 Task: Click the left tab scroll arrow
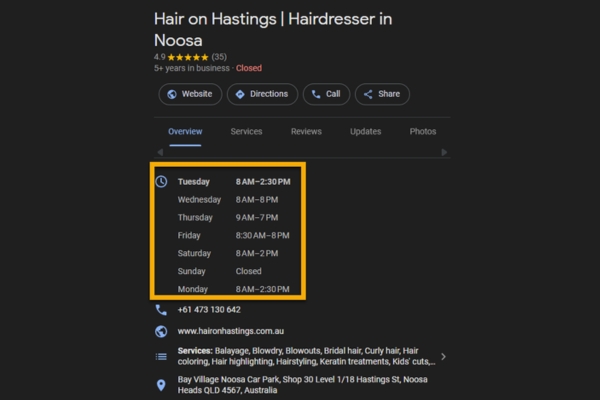pyautogui.click(x=160, y=152)
